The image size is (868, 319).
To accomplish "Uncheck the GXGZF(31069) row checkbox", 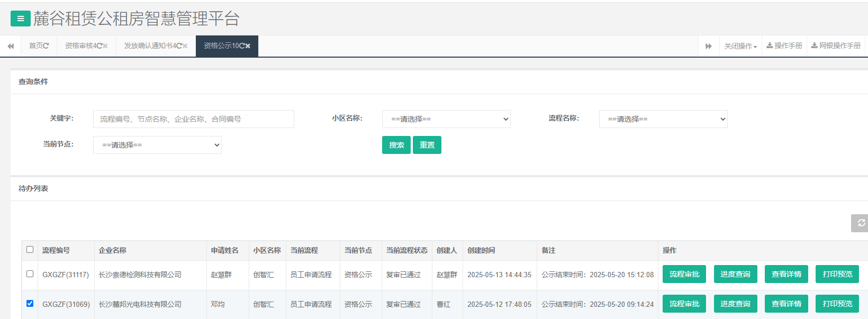I will (30, 304).
